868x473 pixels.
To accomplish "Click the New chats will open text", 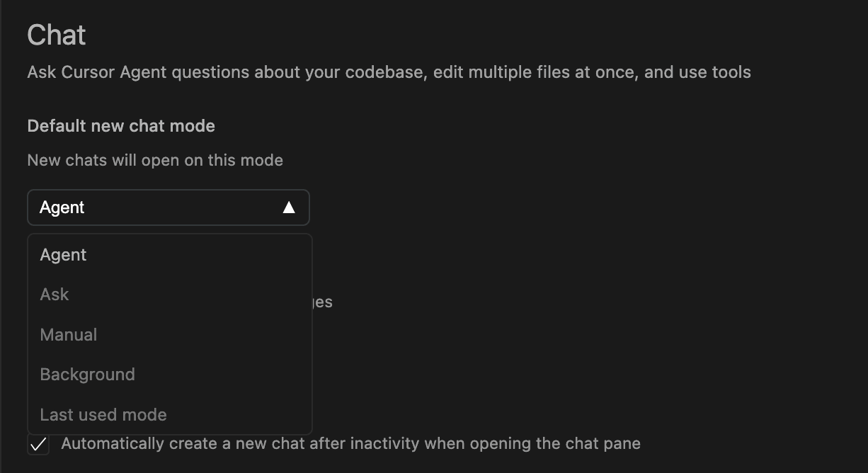I will tap(155, 160).
